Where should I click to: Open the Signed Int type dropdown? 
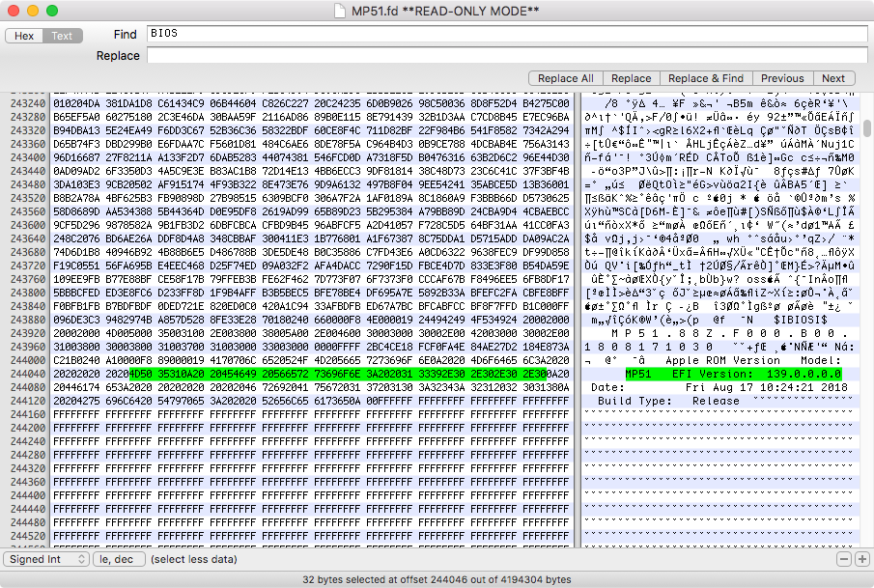pyautogui.click(x=46, y=559)
